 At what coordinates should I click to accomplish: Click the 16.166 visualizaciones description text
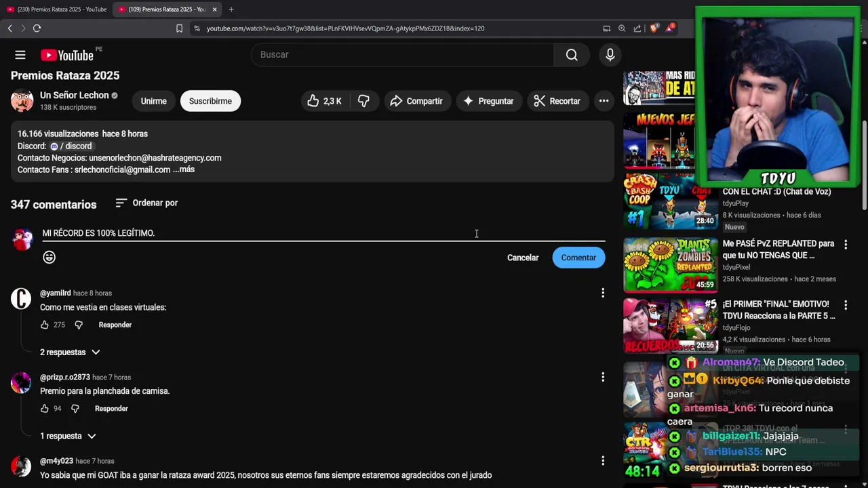point(58,134)
